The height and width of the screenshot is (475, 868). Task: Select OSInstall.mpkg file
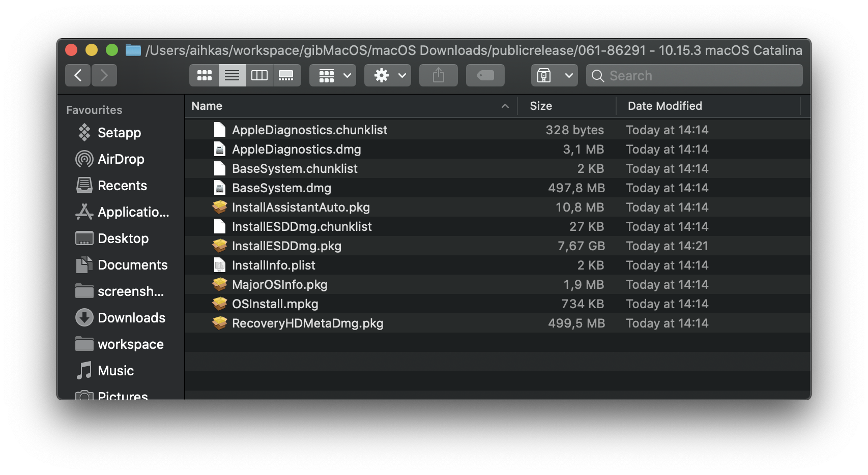point(498,304)
